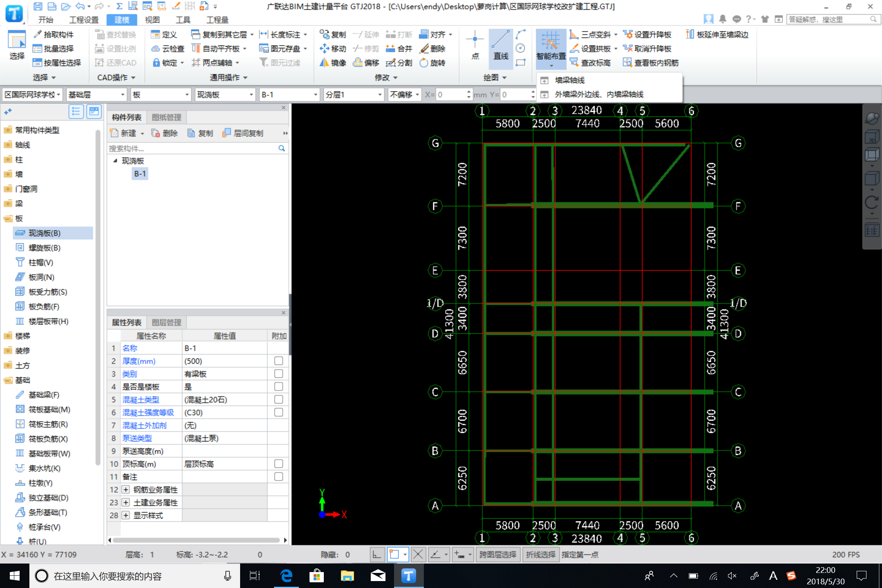Select the 筏板基础(M) tree item
This screenshot has width=882, height=588.
click(49, 410)
